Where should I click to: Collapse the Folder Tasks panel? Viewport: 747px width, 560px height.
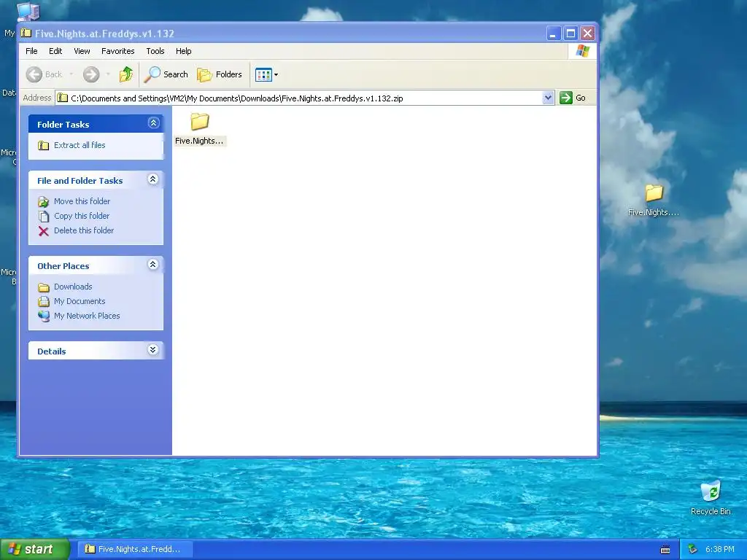(x=153, y=123)
